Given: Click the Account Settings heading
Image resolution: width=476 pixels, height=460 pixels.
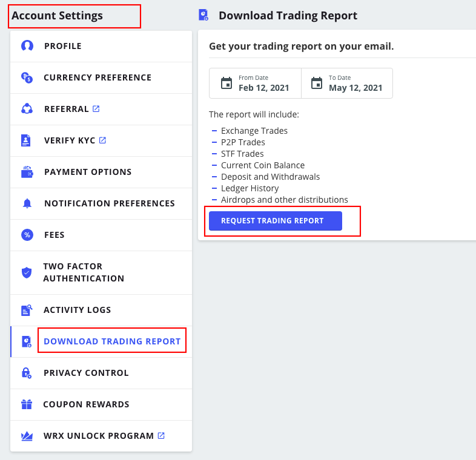Looking at the screenshot, I should coord(57,16).
